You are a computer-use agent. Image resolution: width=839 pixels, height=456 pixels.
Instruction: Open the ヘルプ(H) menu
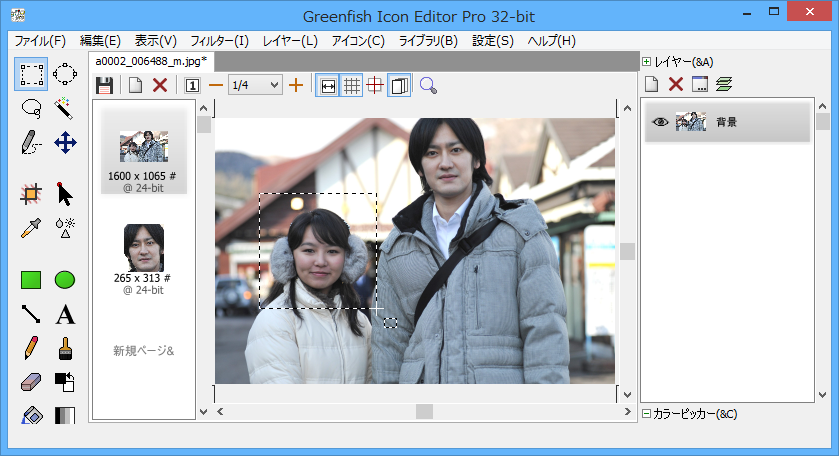pyautogui.click(x=551, y=41)
